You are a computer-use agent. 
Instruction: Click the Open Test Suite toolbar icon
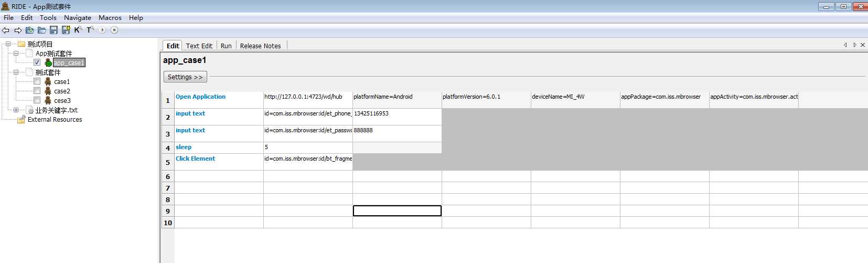tap(30, 30)
